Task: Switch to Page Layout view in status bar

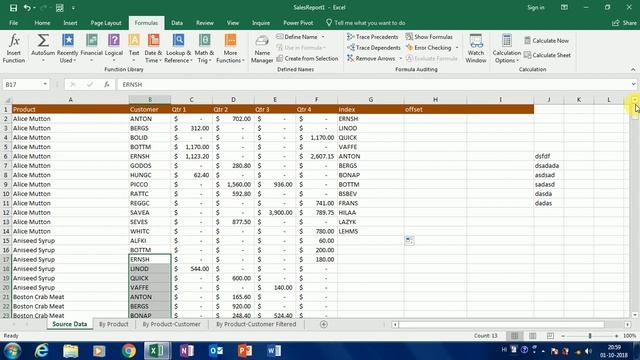Action: pos(532,336)
